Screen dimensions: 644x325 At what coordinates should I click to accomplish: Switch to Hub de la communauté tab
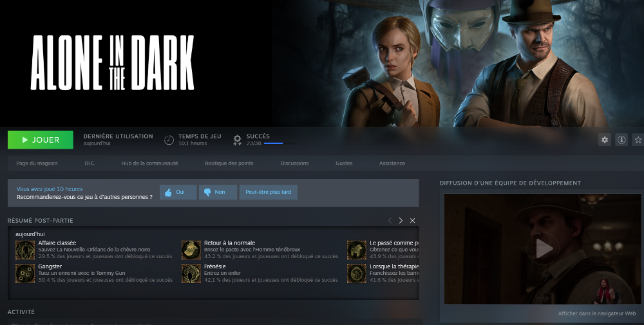point(149,163)
